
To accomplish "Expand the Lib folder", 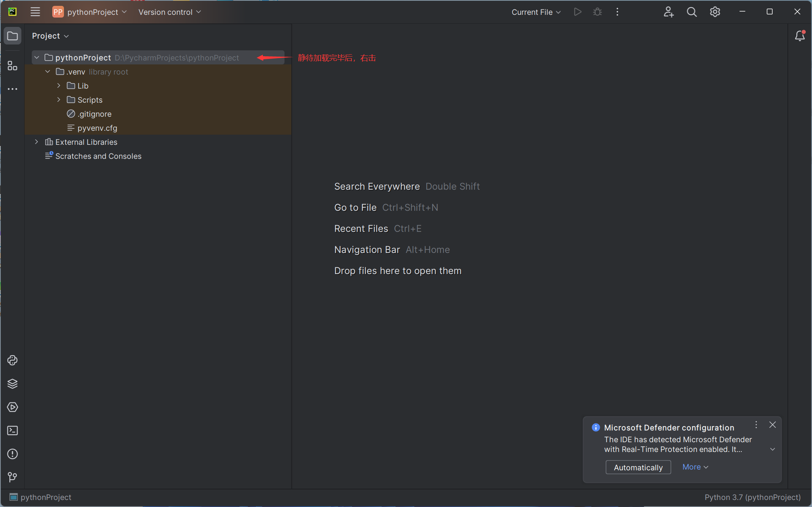I will (59, 86).
